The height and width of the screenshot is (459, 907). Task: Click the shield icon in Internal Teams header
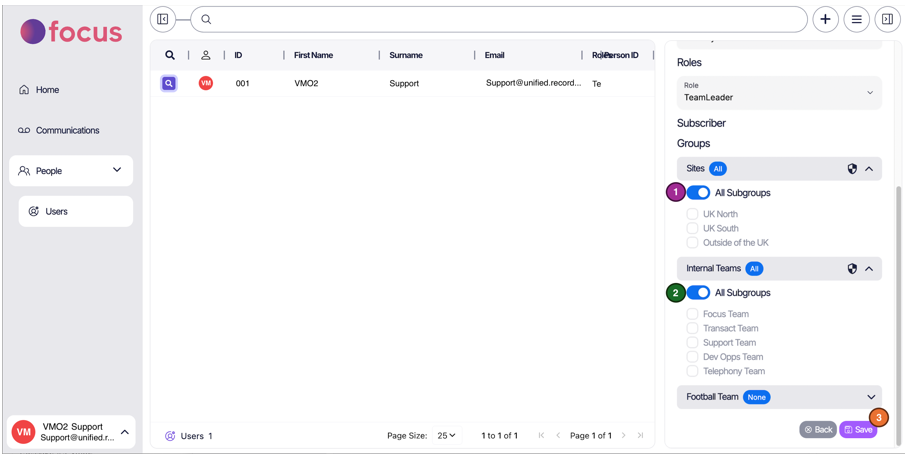[852, 269]
